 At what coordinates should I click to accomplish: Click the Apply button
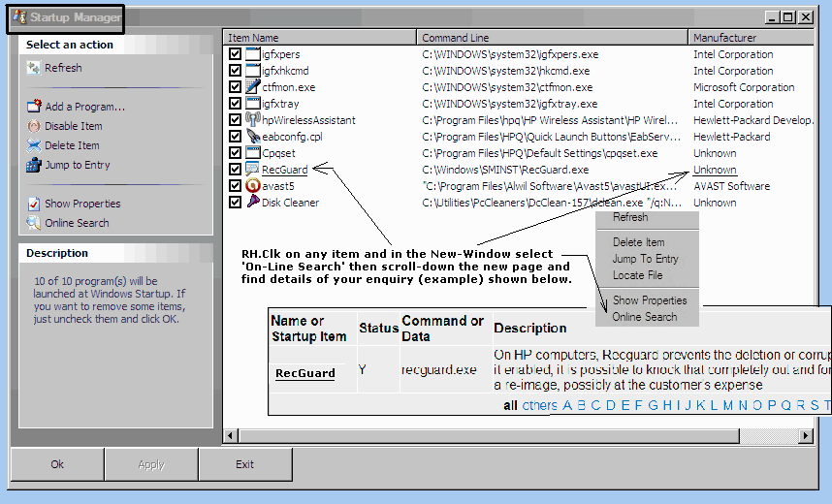[151, 464]
